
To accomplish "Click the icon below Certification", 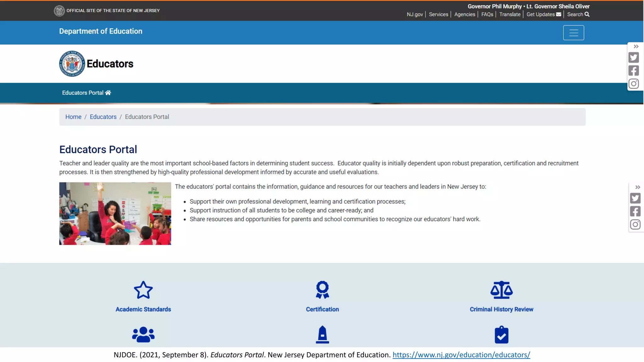I will pyautogui.click(x=322, y=335).
